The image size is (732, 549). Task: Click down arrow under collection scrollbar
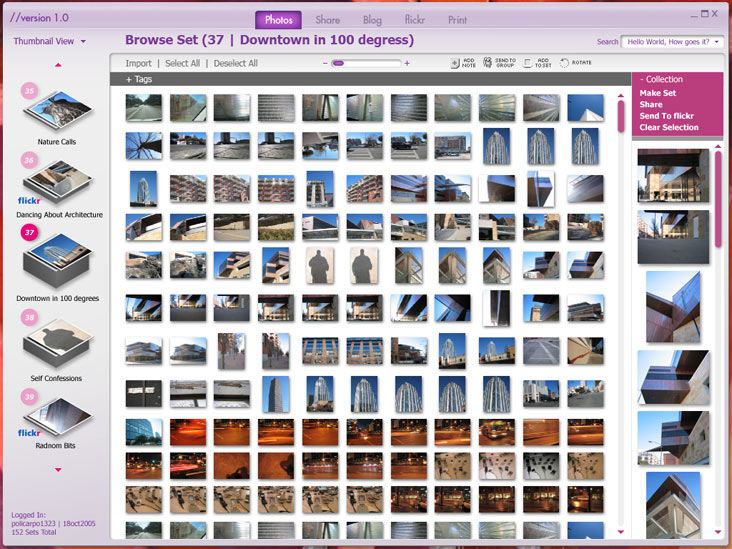(718, 532)
